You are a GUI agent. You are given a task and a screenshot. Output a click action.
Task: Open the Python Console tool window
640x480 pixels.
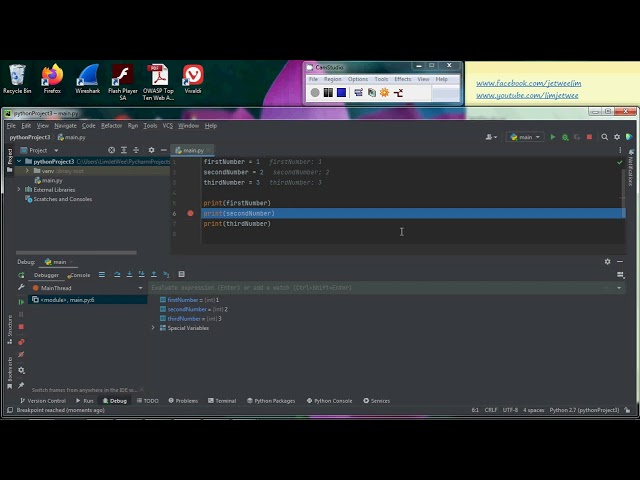pyautogui.click(x=329, y=401)
